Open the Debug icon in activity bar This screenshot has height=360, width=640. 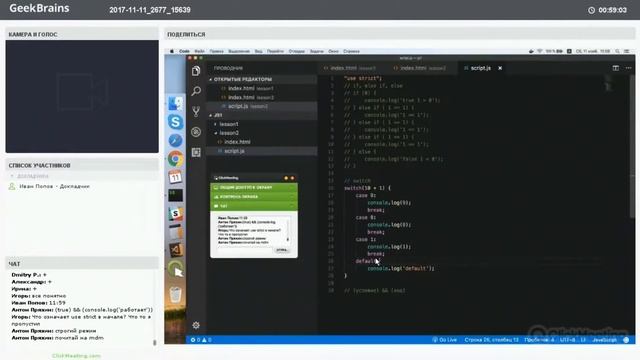[x=196, y=132]
